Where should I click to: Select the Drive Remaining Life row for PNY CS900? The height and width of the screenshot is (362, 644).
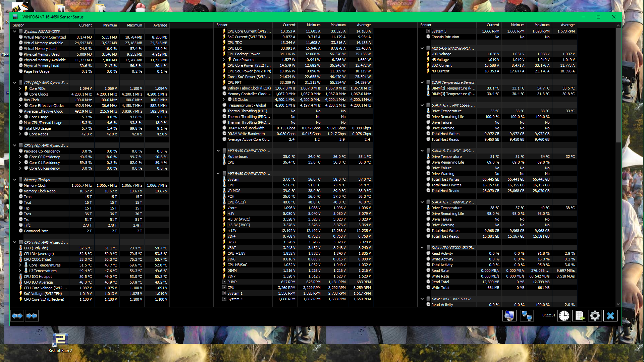point(447,117)
